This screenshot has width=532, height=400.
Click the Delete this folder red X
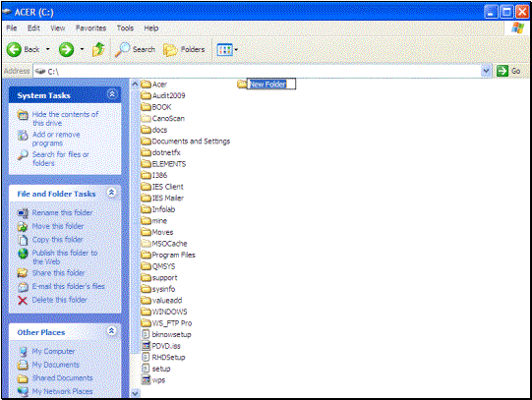point(23,300)
